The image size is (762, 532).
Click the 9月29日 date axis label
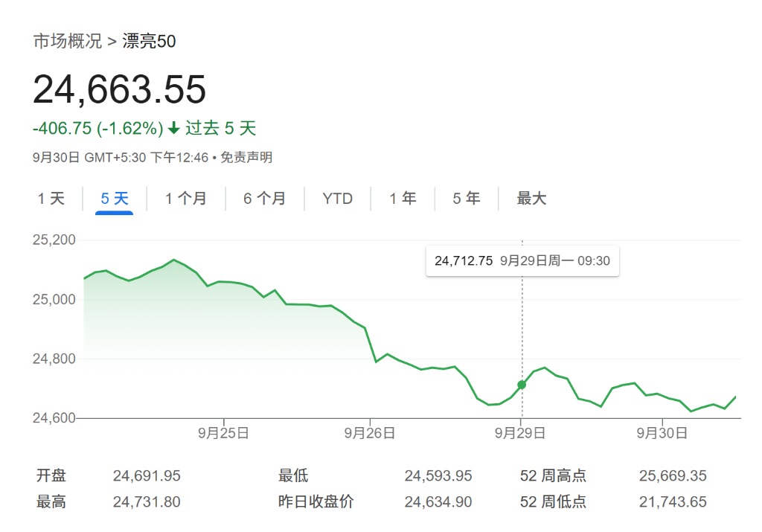pyautogui.click(x=521, y=433)
